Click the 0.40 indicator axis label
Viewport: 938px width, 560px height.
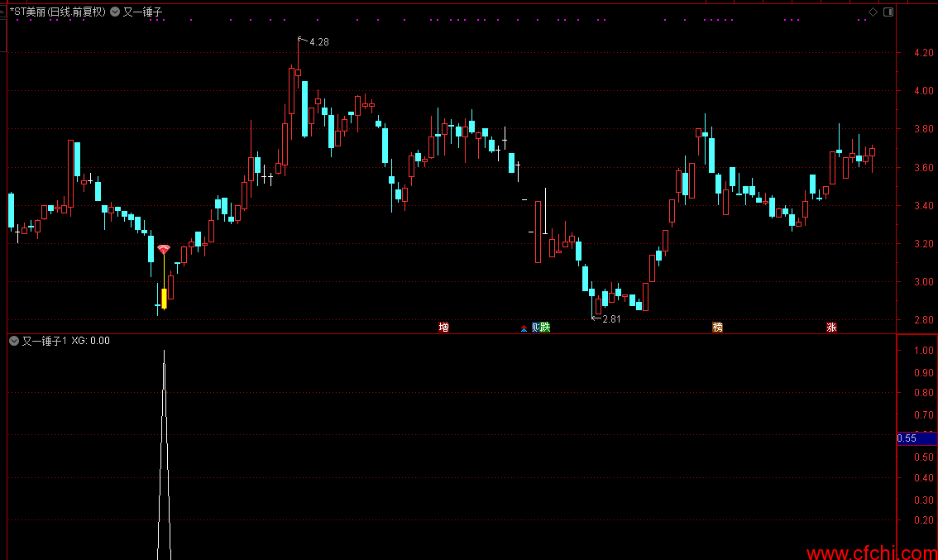pyautogui.click(x=924, y=478)
